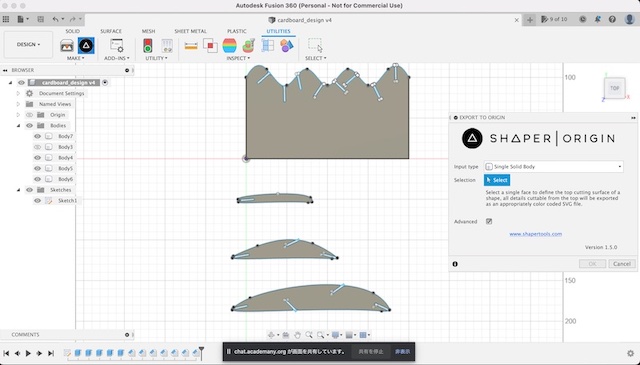Open the DESIGN workspace dropdown
The image size is (640, 365).
pos(28,44)
